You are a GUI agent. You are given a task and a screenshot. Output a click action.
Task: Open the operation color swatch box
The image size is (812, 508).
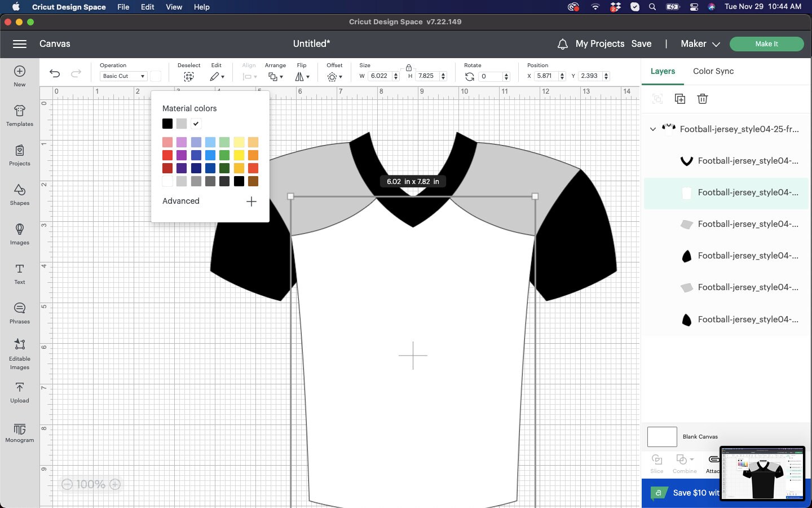pos(156,76)
